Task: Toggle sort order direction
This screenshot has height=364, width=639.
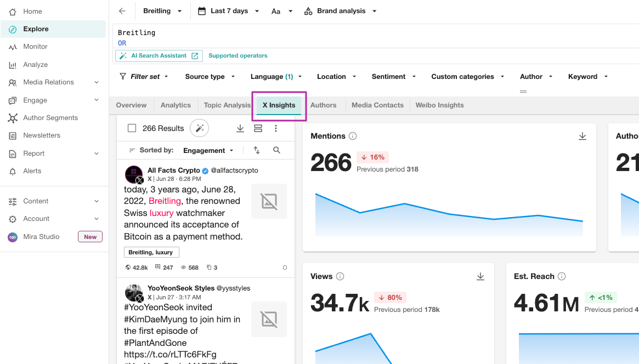Action: tap(257, 150)
